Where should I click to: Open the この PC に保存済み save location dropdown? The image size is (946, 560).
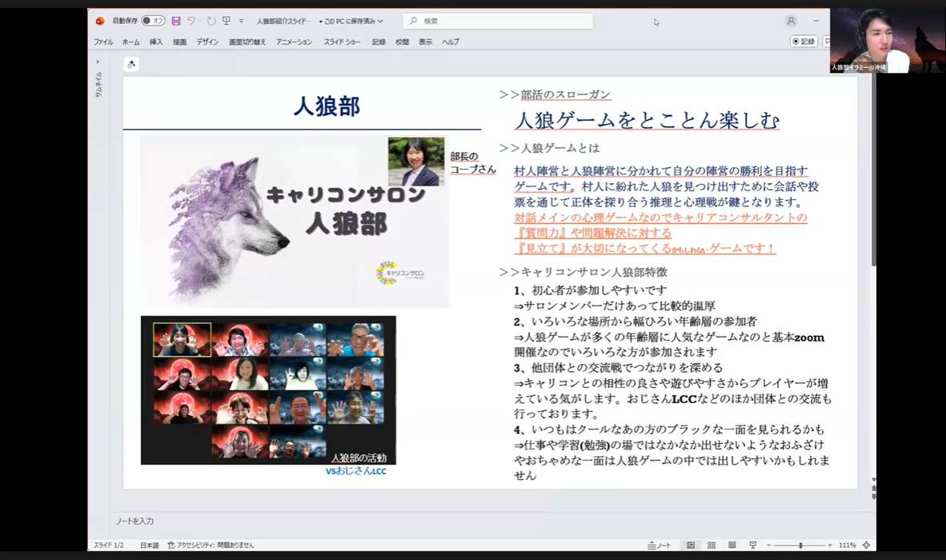point(351,21)
